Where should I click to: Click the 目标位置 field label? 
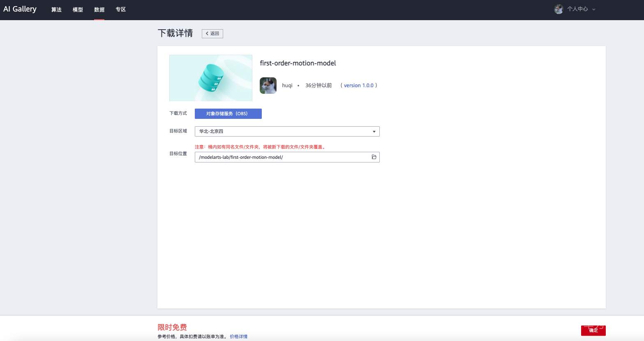178,153
